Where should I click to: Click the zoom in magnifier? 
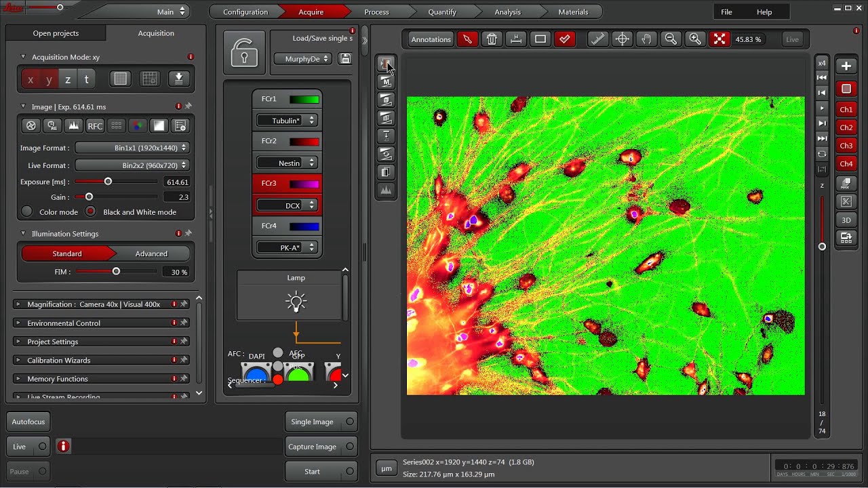695,39
